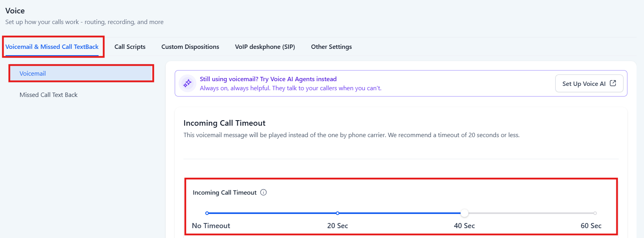Screen dimensions: 644x238
Task: Click the 60 Sec endpoint on slider
Action: coord(595,213)
